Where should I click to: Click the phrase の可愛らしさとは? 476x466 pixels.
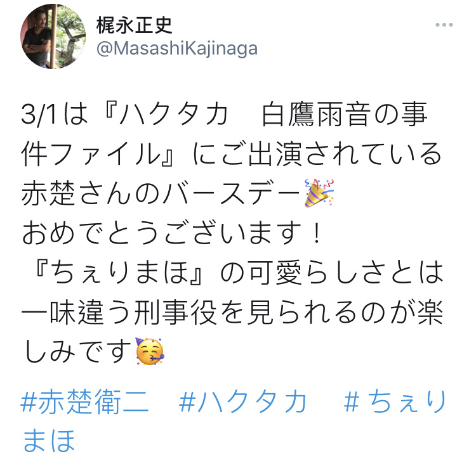(332, 272)
